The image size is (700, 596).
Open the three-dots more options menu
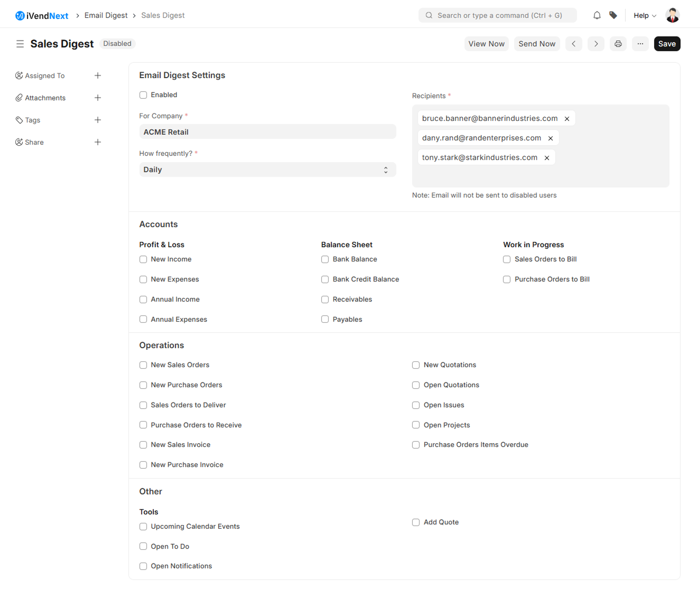(x=640, y=44)
